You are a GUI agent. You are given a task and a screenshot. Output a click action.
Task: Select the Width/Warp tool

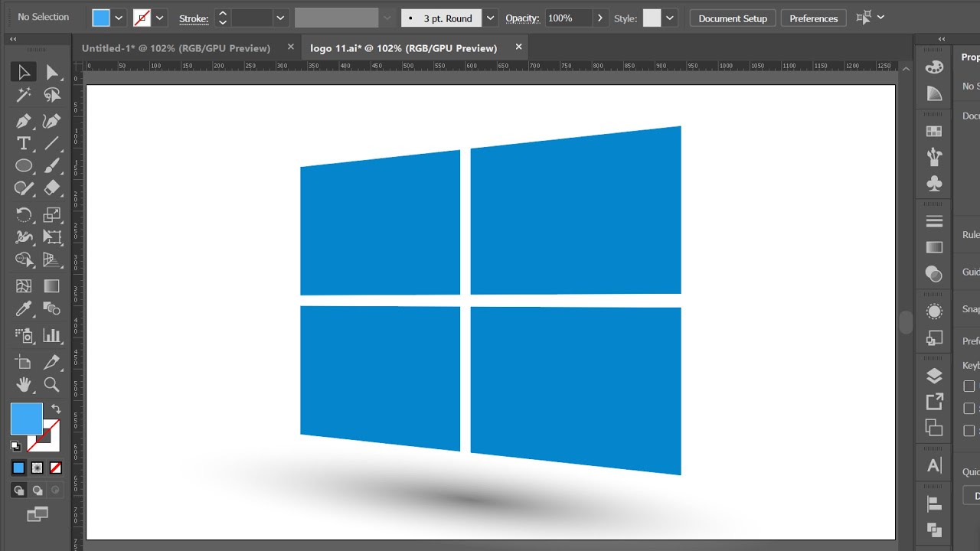point(24,237)
